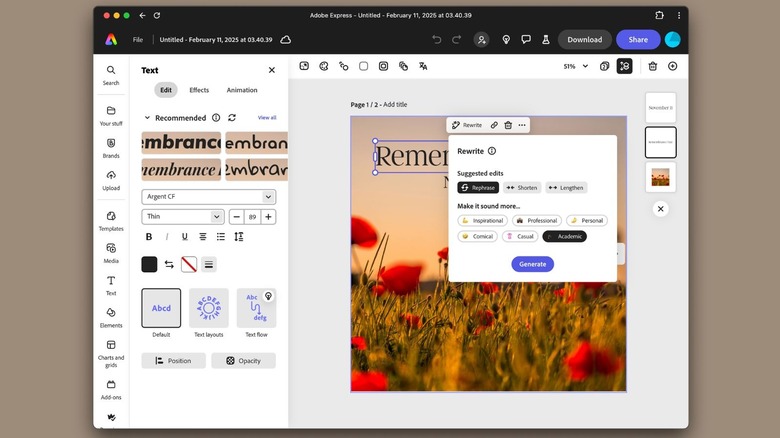The height and width of the screenshot is (438, 780).
Task: Open Charts and grids panel
Action: coord(111,350)
